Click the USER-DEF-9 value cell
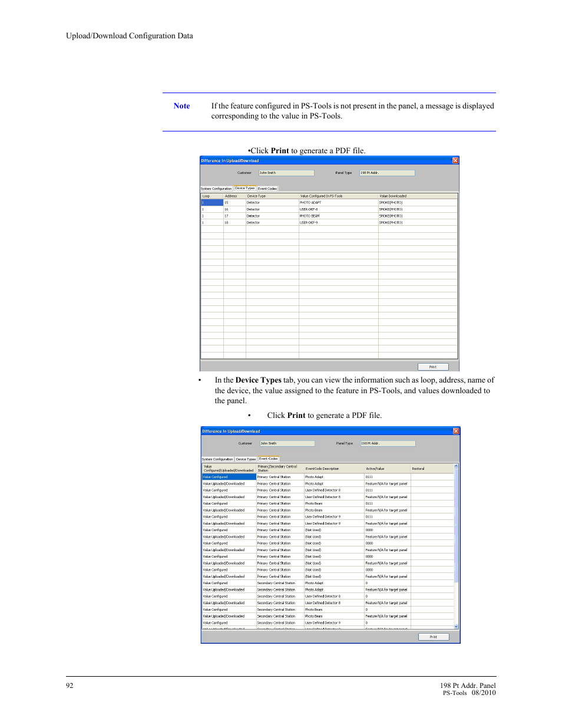 click(x=339, y=223)
